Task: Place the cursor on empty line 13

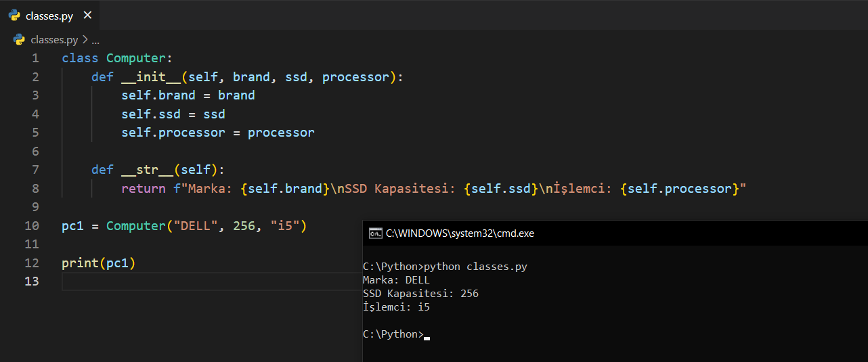Action: click(203, 281)
